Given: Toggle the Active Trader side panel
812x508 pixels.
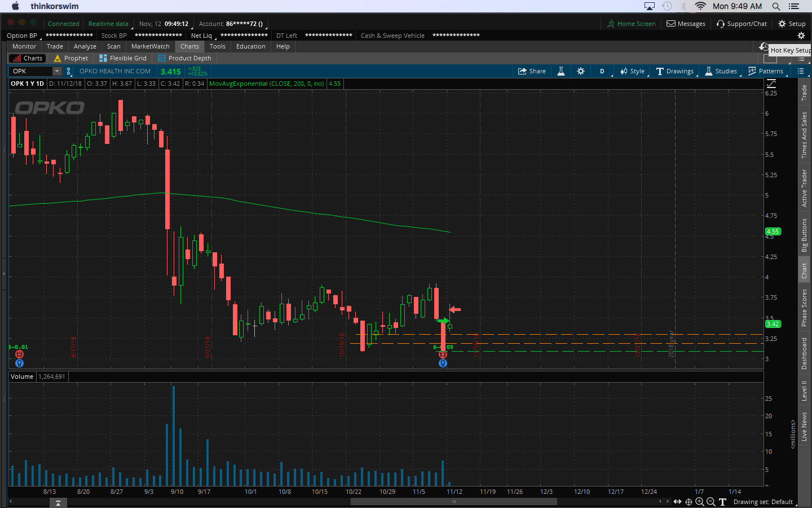Looking at the screenshot, I should (x=804, y=188).
